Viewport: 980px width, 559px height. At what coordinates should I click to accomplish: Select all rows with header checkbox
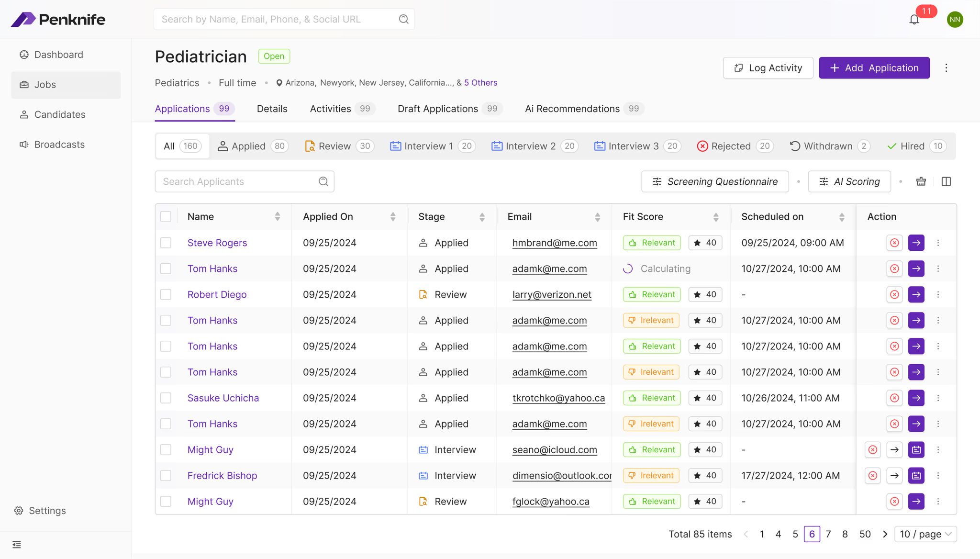pyautogui.click(x=166, y=216)
